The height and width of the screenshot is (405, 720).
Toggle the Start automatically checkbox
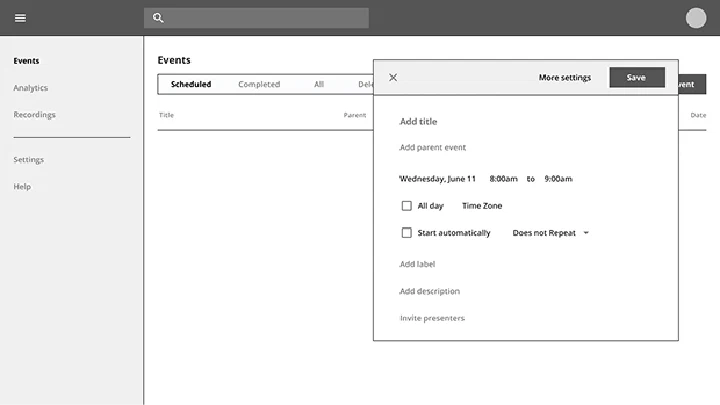(406, 233)
